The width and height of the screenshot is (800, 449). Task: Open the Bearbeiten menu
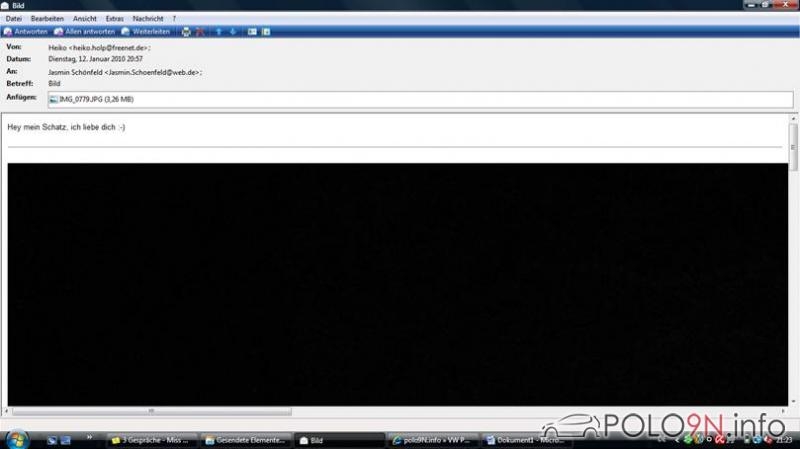point(46,19)
